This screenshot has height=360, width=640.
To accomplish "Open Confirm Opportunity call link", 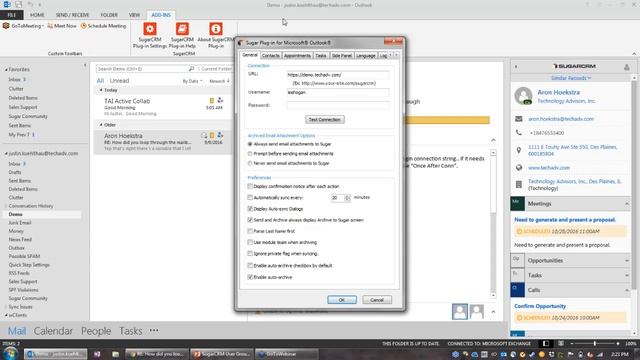I will tap(540, 306).
